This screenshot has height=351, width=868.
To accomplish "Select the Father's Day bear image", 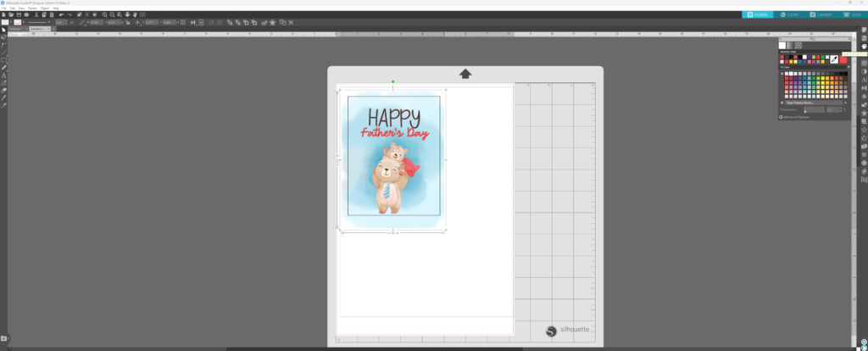I will click(x=393, y=155).
